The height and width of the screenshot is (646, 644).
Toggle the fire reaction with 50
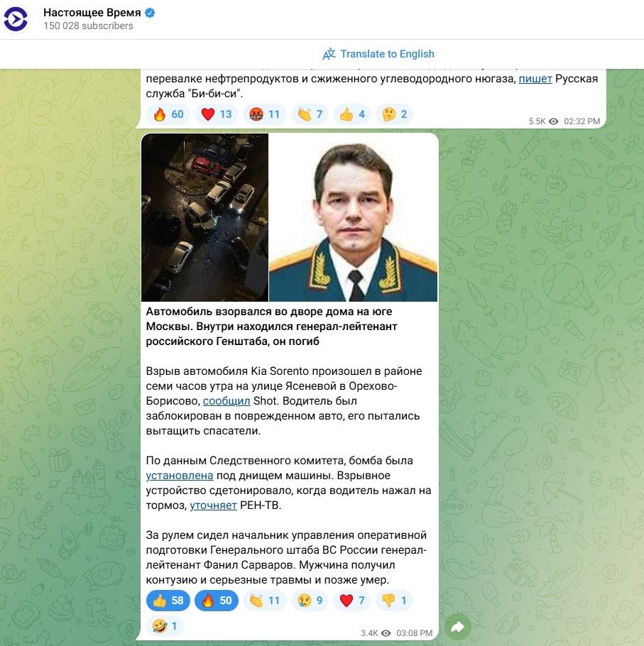tap(217, 601)
